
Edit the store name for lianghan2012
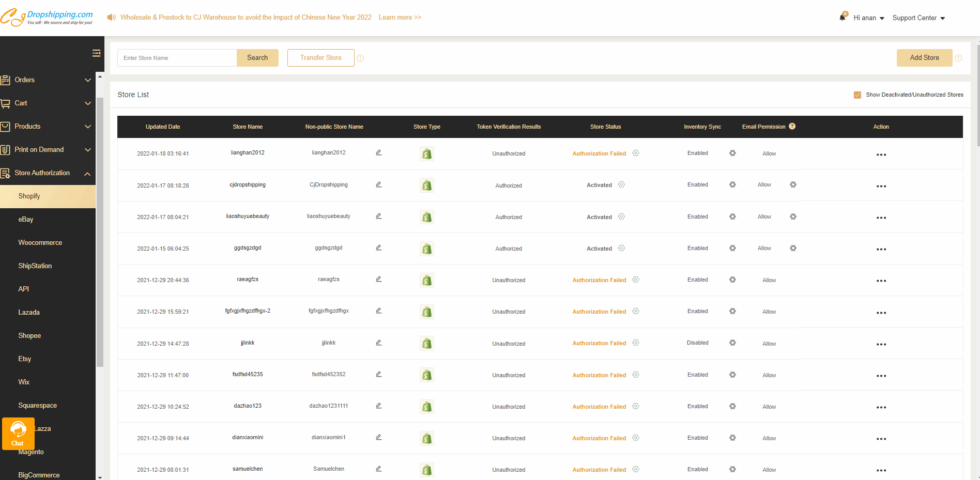coord(378,152)
